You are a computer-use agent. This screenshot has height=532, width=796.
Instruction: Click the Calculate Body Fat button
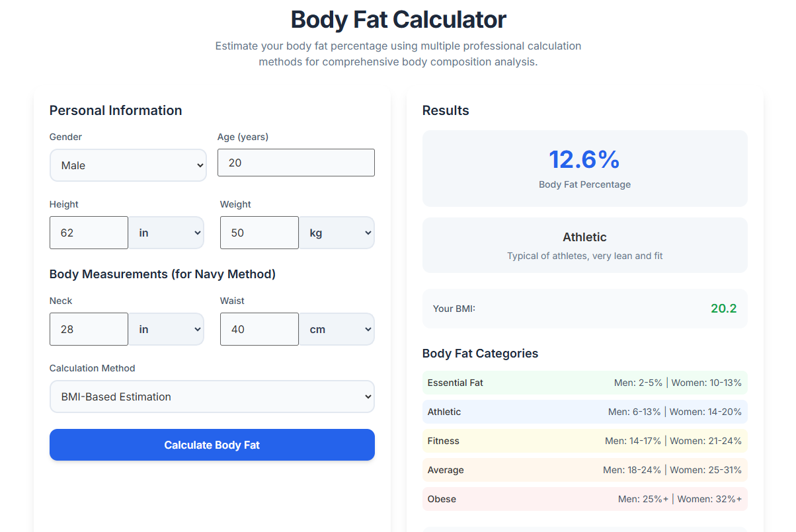pyautogui.click(x=212, y=445)
